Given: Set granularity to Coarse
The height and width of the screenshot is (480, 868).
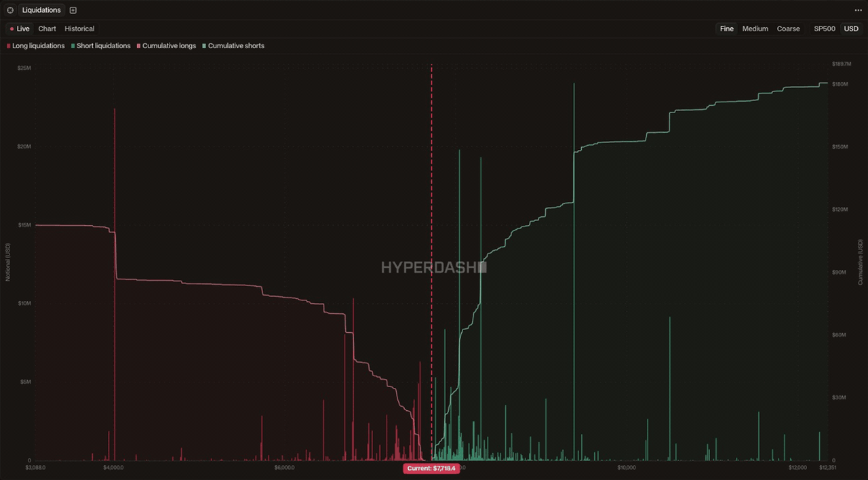Looking at the screenshot, I should click(x=789, y=28).
